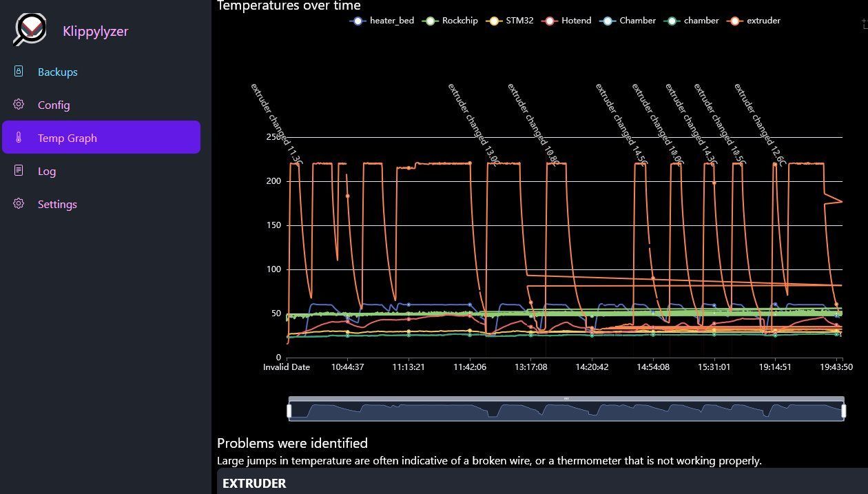
Task: Click the extruder changed 12.6C marker label
Action: pos(760,124)
